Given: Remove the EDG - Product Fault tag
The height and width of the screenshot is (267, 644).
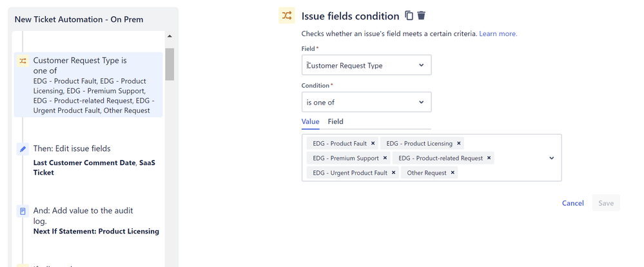Looking at the screenshot, I should pos(373,143).
